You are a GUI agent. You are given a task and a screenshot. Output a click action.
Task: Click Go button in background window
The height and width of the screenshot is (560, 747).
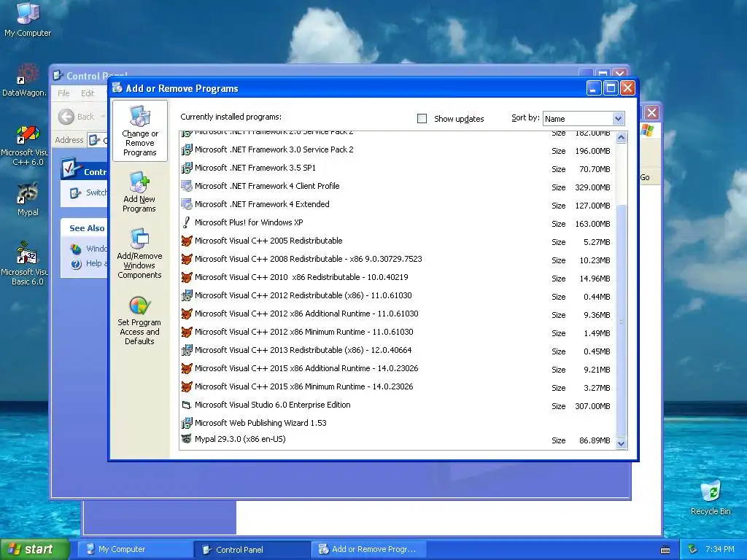pyautogui.click(x=645, y=177)
